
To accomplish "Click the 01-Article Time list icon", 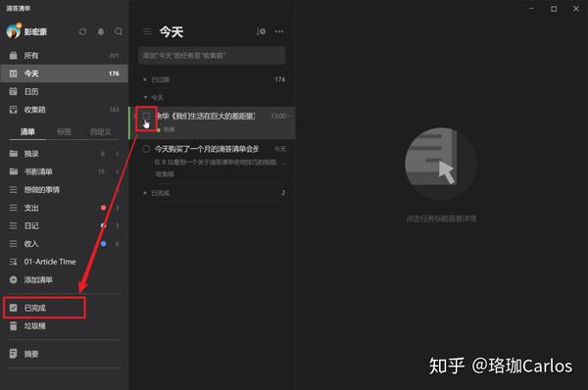I will pos(13,262).
